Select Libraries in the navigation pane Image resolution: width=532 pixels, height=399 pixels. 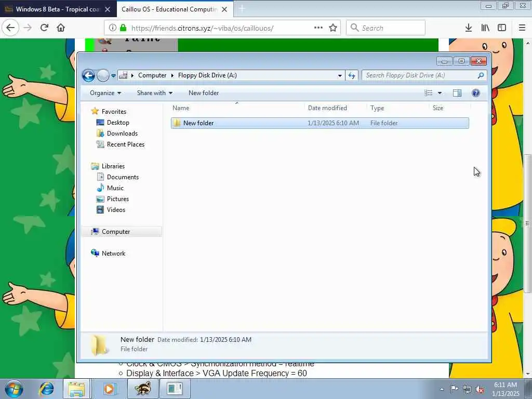click(x=113, y=166)
